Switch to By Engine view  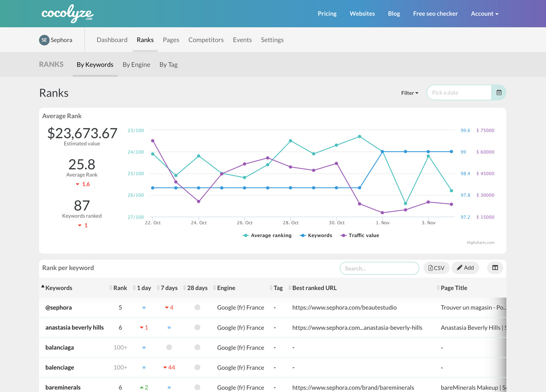pyautogui.click(x=136, y=65)
